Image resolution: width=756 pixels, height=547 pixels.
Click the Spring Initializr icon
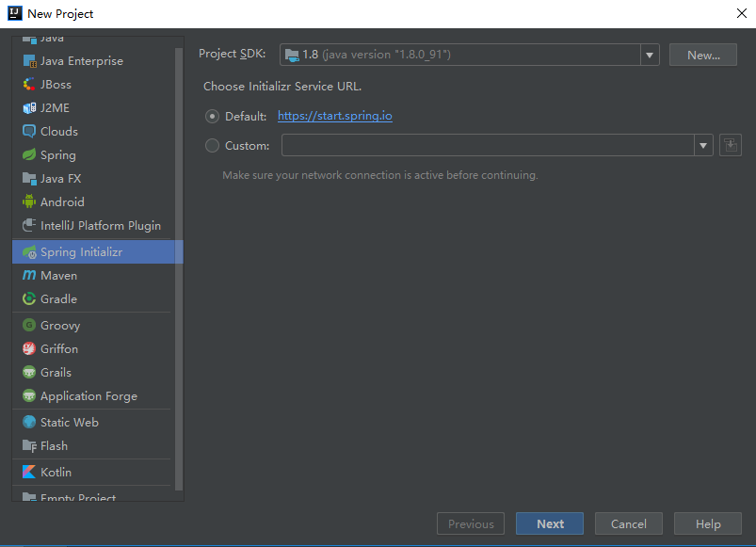point(29,251)
